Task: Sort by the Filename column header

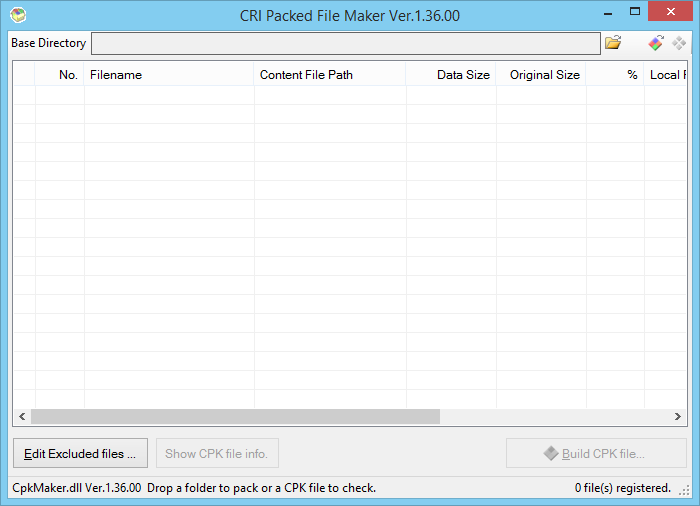Action: click(x=169, y=75)
